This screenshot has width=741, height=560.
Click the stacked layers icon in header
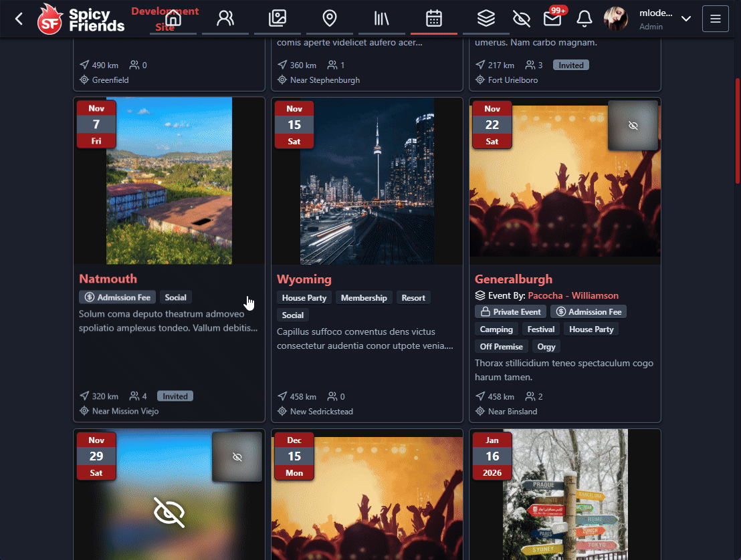click(486, 19)
